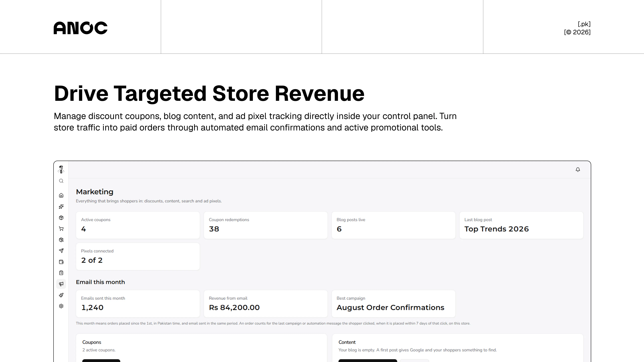
Task: Open the clipboard list icon in sidebar
Action: pyautogui.click(x=61, y=273)
